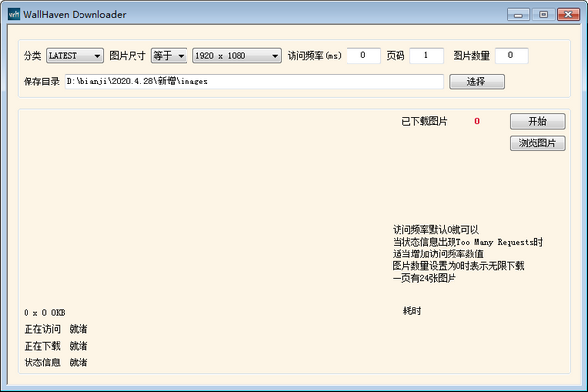Click the WallHaven Downloader title text

[75, 15]
